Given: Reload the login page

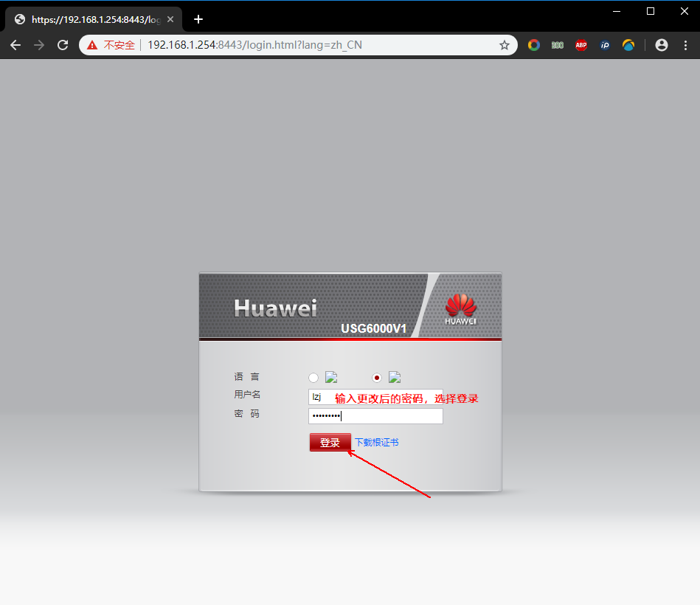Looking at the screenshot, I should coord(63,45).
